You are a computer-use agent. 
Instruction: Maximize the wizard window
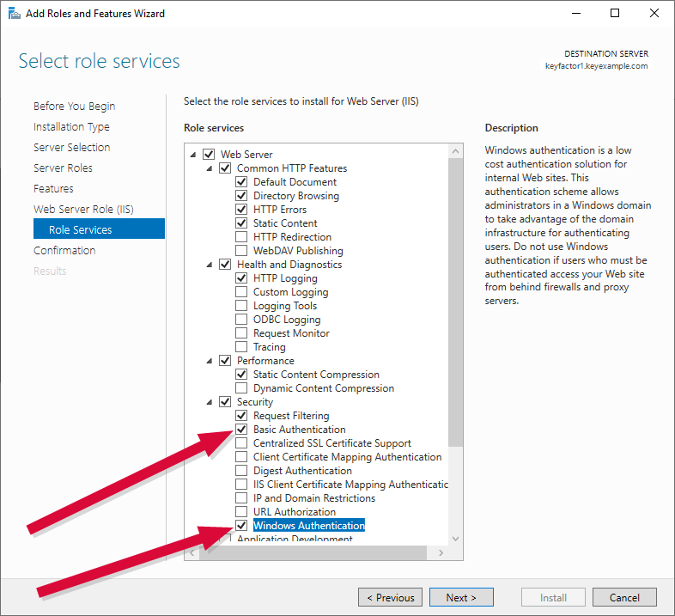pyautogui.click(x=615, y=13)
